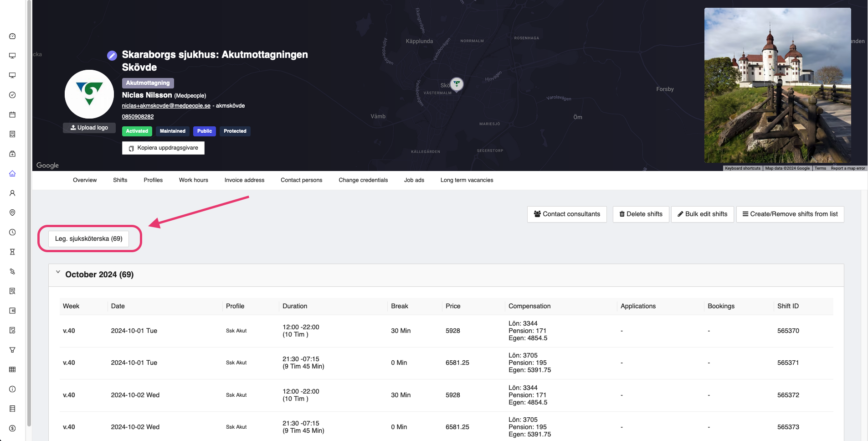The height and width of the screenshot is (441, 868).
Task: Toggle the Protected status badge
Action: tap(235, 131)
